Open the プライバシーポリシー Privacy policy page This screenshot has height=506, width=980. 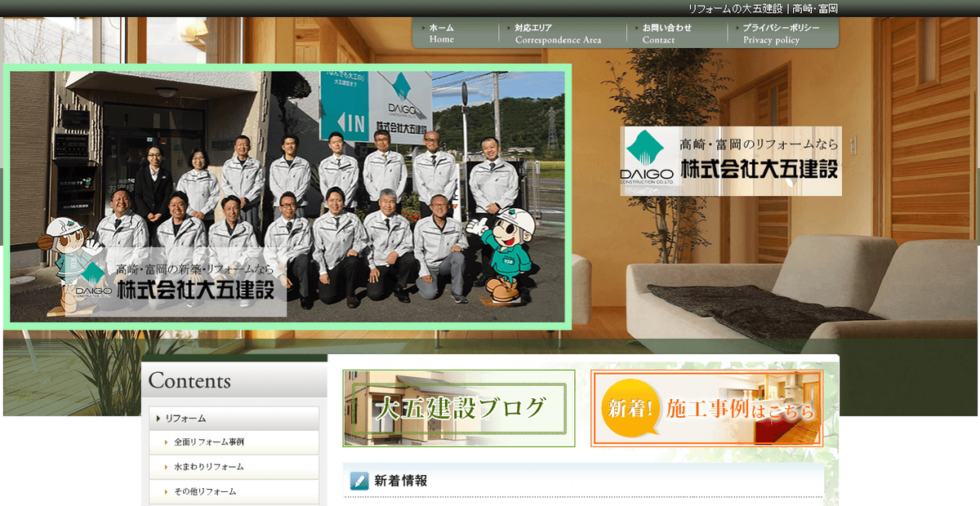[782, 32]
